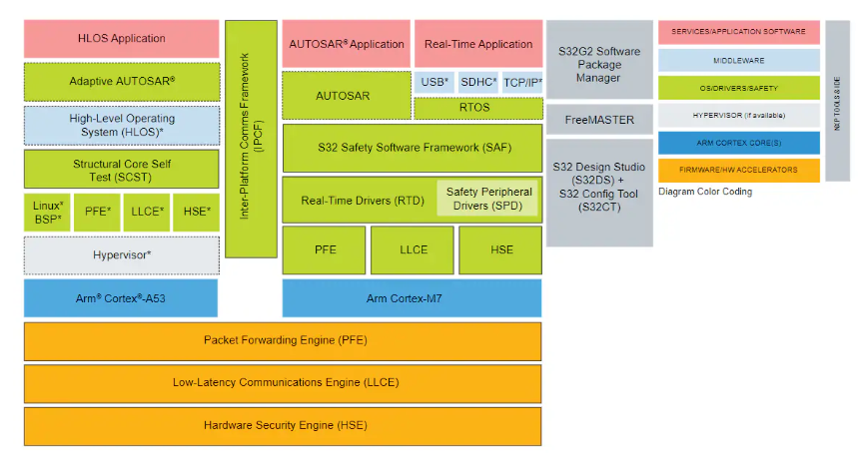This screenshot has height=472, width=868.
Task: Select the green AUTOSAR block
Action: [347, 95]
